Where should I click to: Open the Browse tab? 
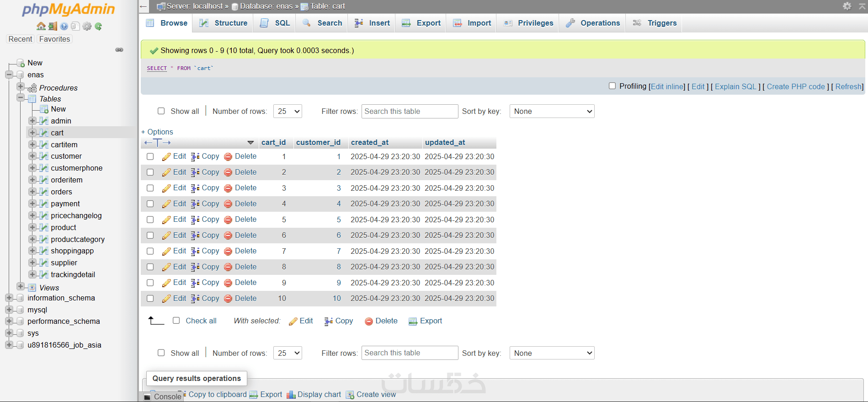tap(167, 23)
